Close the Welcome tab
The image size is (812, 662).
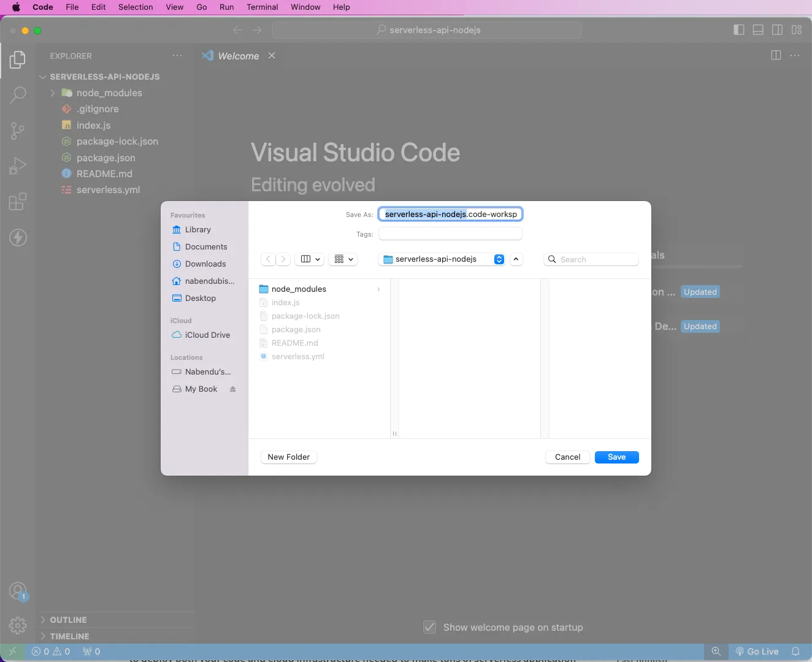point(272,56)
